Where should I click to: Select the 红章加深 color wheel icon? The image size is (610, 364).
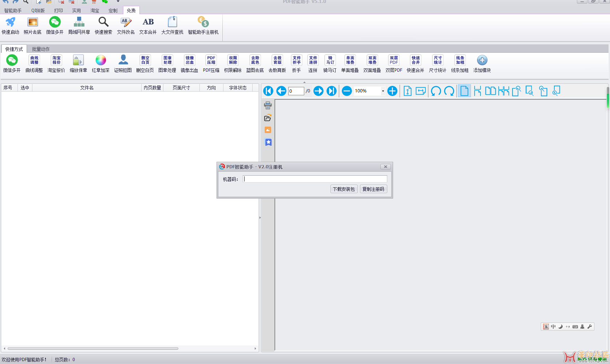tap(100, 60)
